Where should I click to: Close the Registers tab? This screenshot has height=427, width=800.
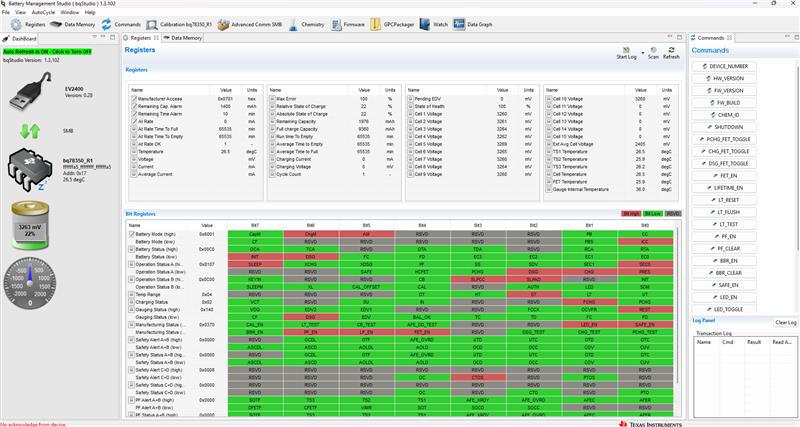[x=156, y=38]
